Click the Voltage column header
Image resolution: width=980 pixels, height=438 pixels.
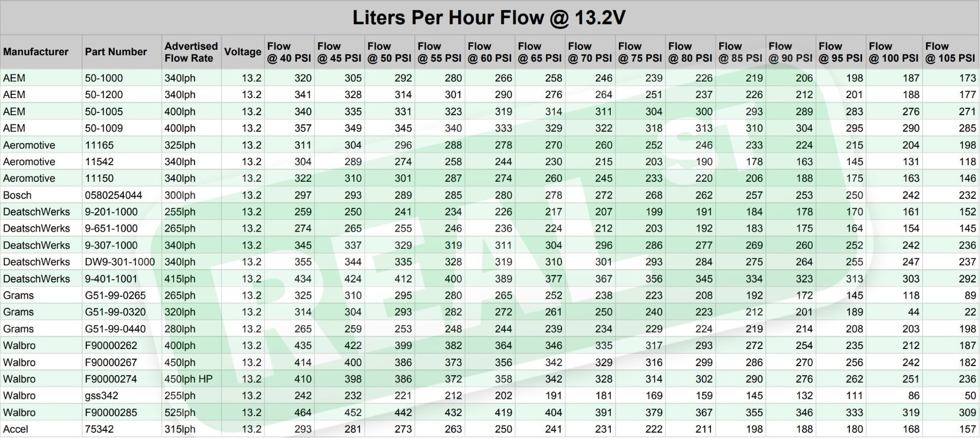coord(242,52)
